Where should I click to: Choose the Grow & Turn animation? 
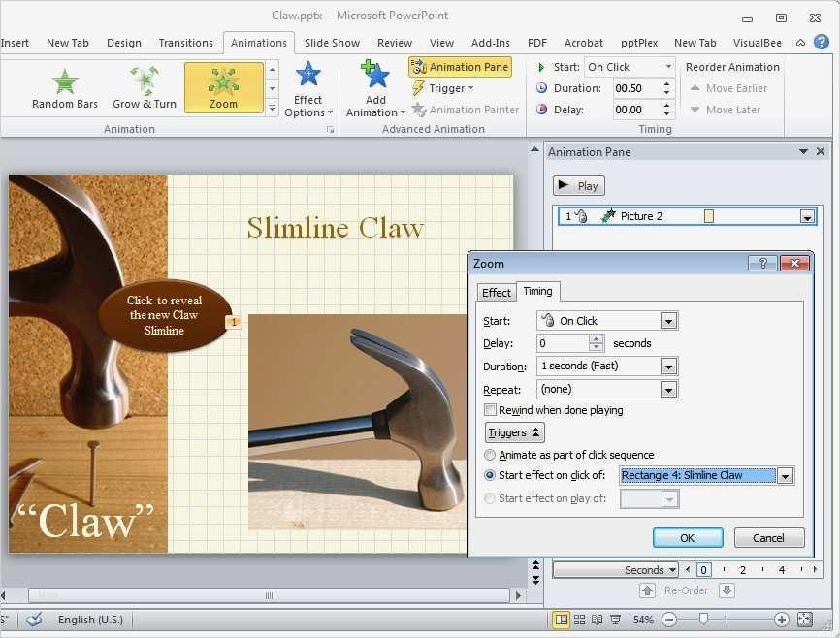click(x=145, y=87)
